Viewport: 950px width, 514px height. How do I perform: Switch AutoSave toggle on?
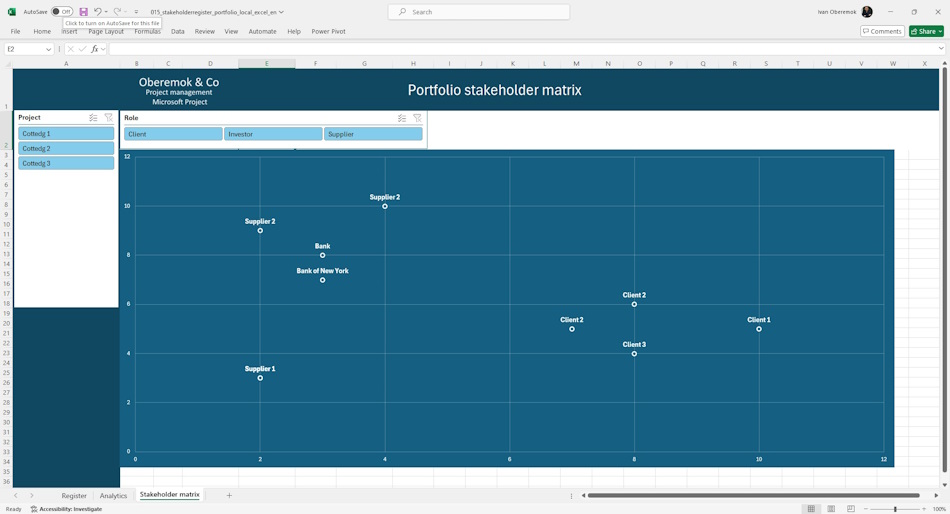pos(62,12)
